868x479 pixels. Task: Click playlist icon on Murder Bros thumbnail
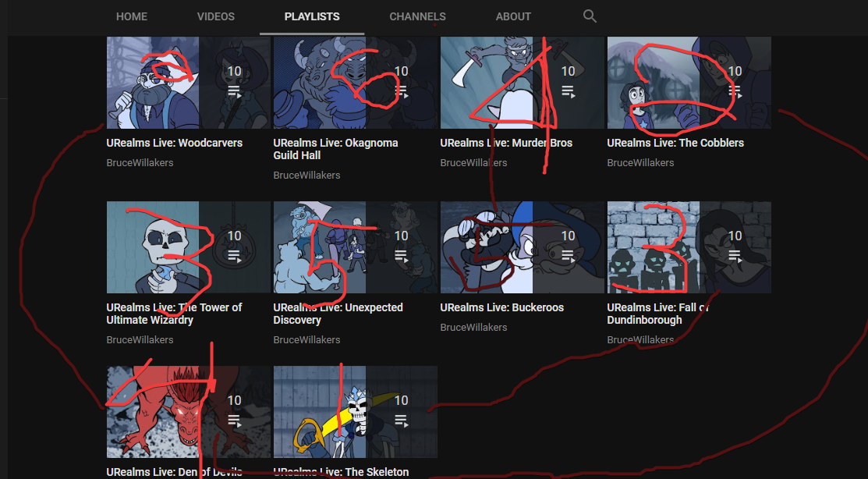click(x=569, y=91)
